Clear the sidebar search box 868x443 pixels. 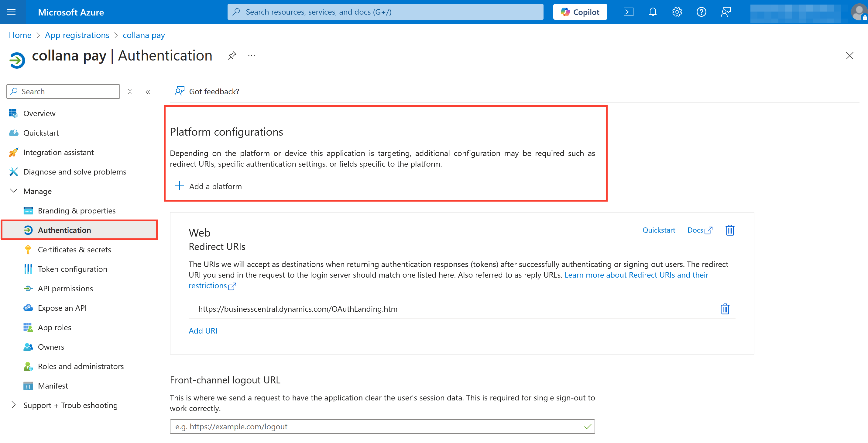click(x=130, y=92)
